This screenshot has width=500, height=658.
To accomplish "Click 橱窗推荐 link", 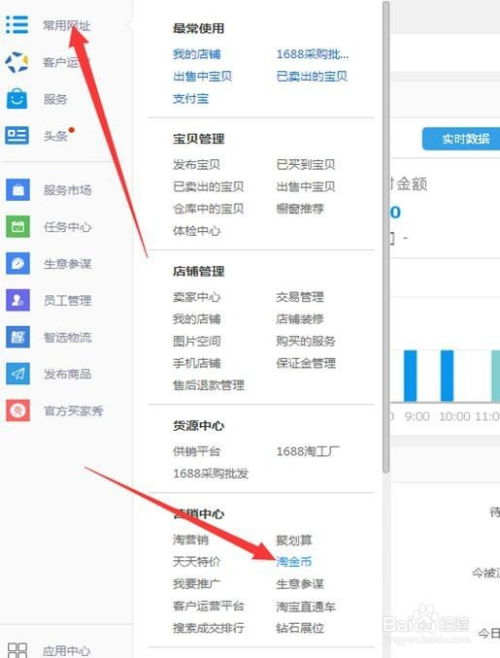I will [300, 209].
